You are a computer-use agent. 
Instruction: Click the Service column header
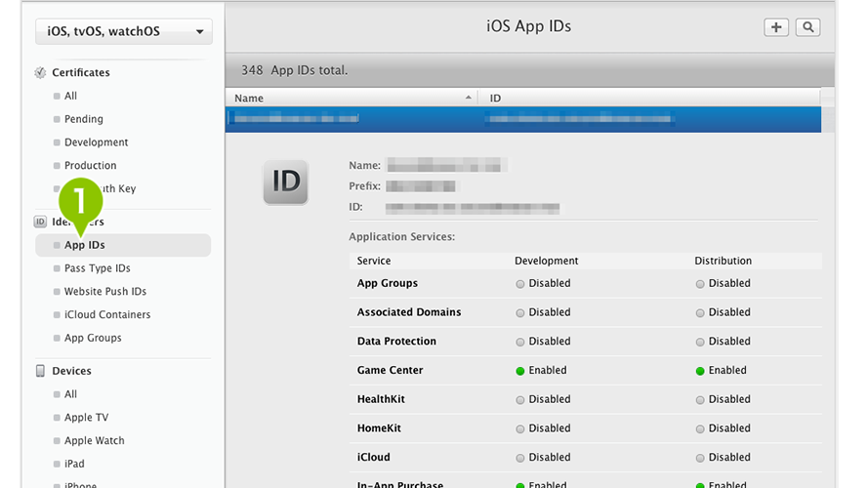(374, 261)
